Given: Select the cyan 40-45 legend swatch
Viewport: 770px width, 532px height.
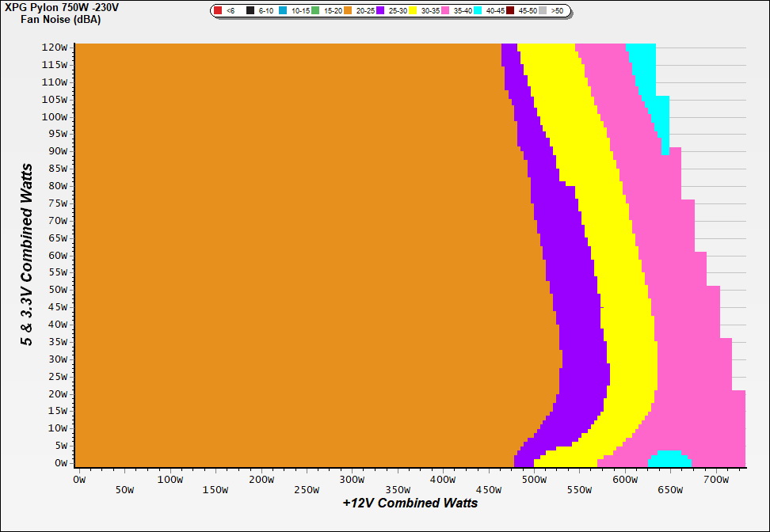Looking at the screenshot, I should pos(478,11).
